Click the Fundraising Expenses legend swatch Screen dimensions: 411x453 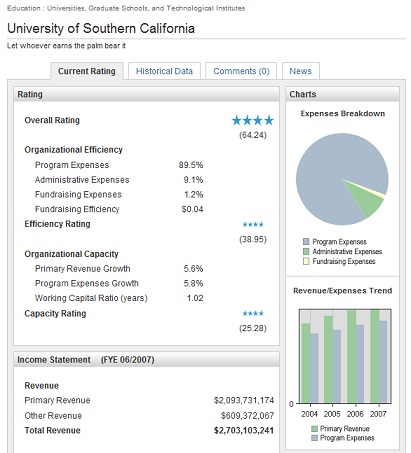pyautogui.click(x=306, y=261)
